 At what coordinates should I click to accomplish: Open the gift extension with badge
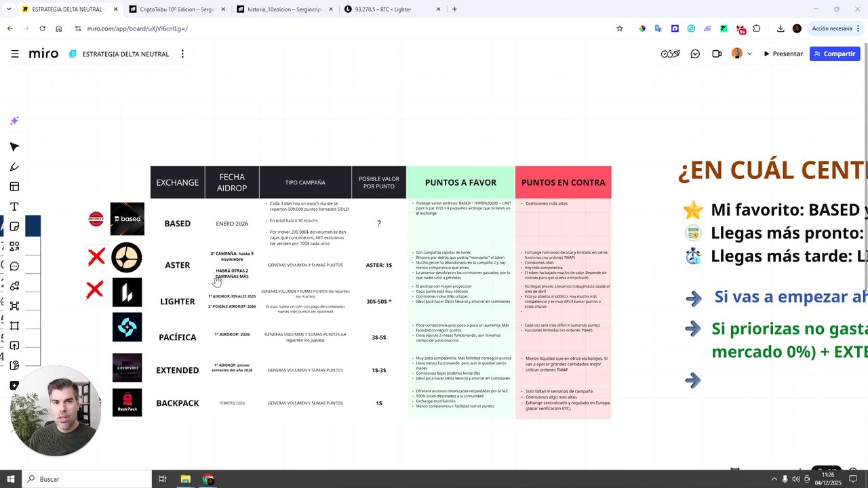point(741,29)
